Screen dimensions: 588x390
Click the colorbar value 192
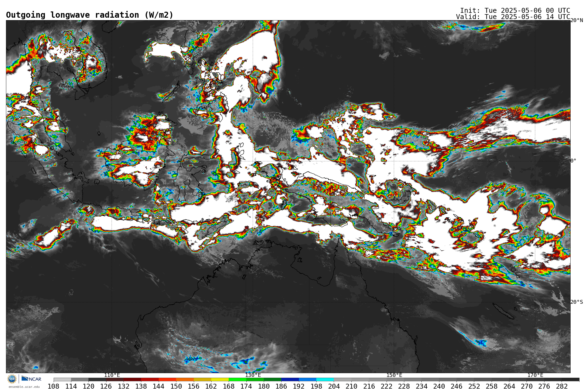pos(299,386)
